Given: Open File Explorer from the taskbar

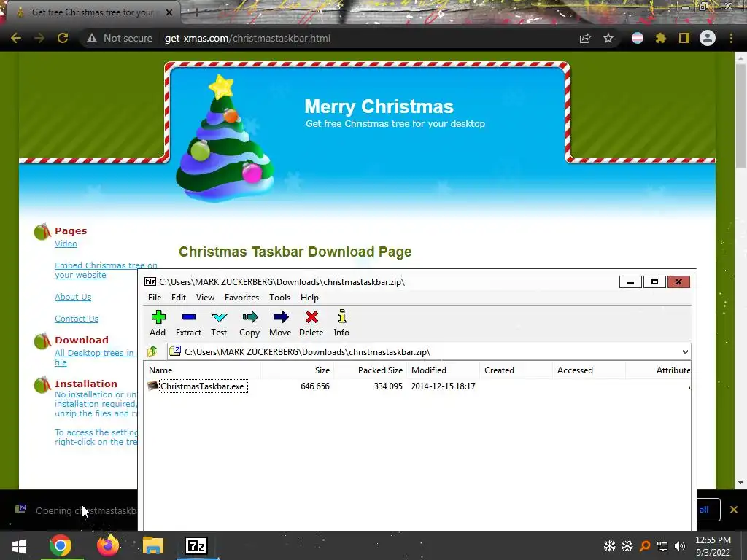Looking at the screenshot, I should (x=153, y=545).
